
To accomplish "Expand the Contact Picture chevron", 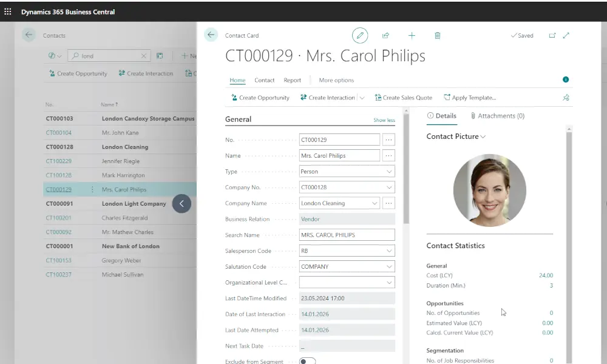I will coord(483,136).
